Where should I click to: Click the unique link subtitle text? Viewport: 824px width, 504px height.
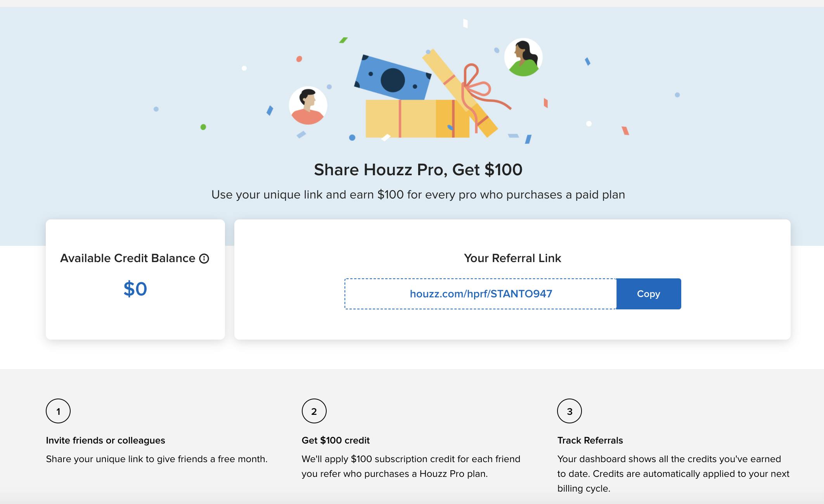(x=418, y=195)
